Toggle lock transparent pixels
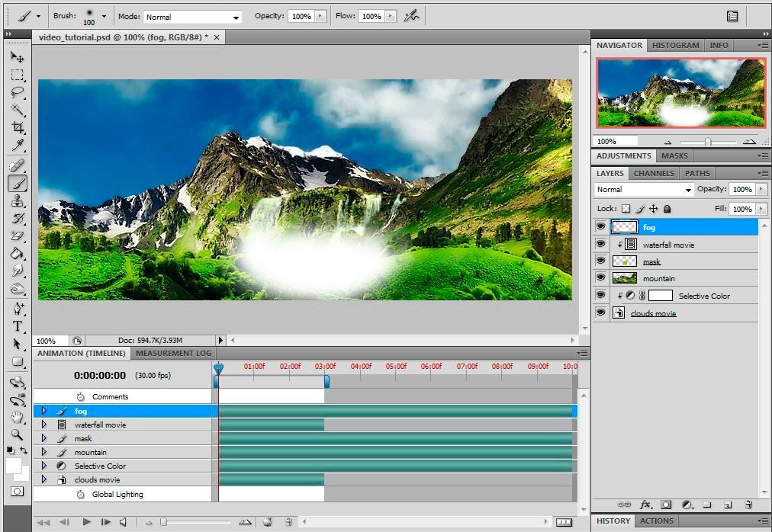The height and width of the screenshot is (532, 772). click(x=626, y=209)
